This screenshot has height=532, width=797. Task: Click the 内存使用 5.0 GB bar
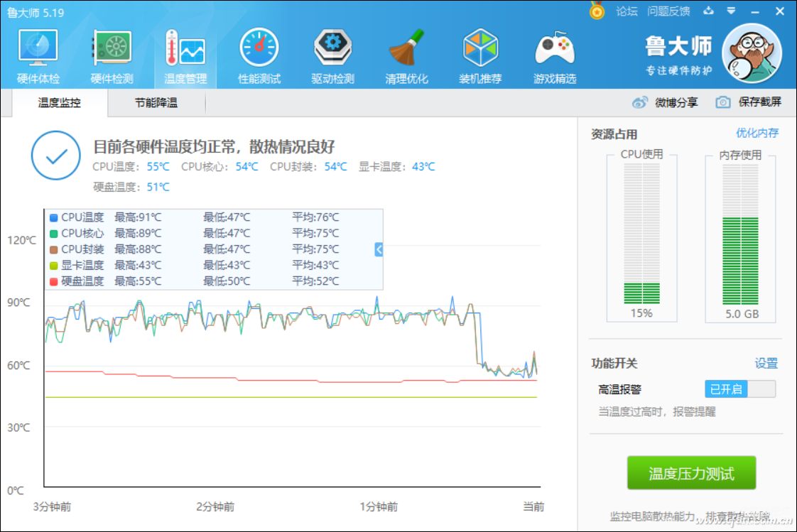[740, 234]
